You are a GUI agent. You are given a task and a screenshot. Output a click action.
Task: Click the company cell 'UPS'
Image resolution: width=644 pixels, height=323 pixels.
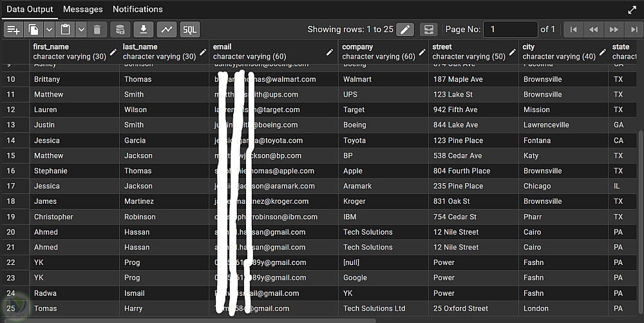[383, 95]
